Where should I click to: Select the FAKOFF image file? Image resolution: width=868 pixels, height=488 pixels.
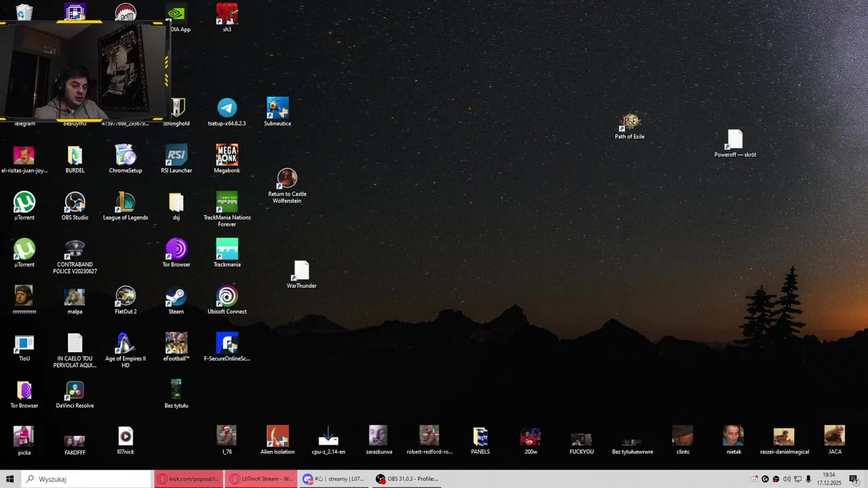(x=75, y=443)
